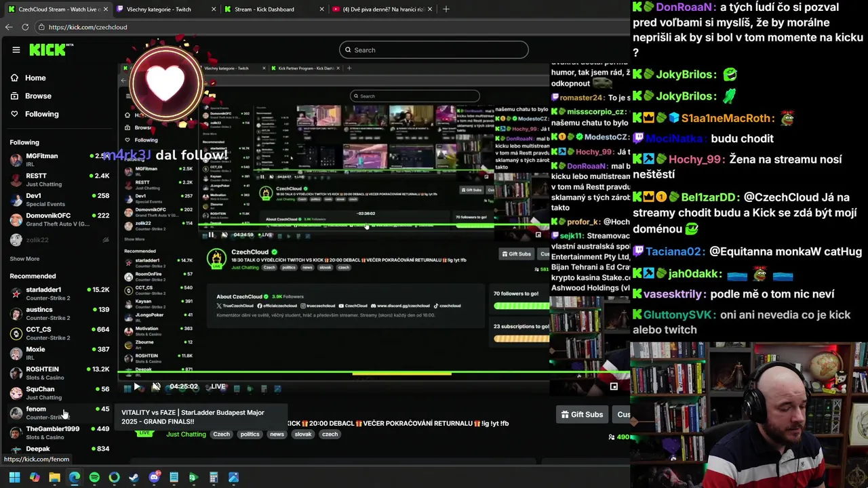The height and width of the screenshot is (488, 868).
Task: Click Bel1zarDD username in chat overlay
Action: tap(708, 197)
